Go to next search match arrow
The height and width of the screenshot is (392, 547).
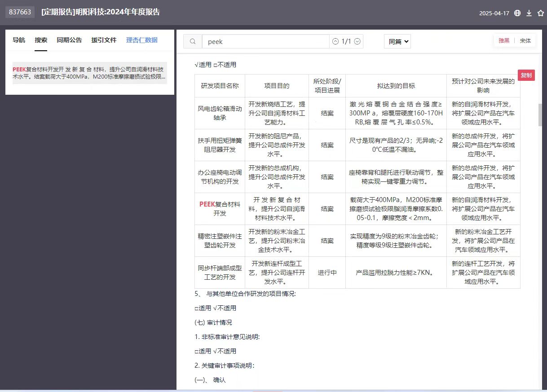point(357,41)
